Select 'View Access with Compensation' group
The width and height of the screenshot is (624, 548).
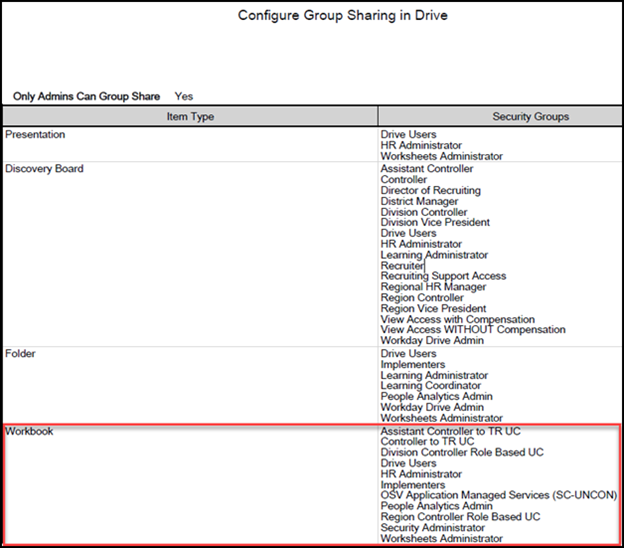[x=458, y=319]
